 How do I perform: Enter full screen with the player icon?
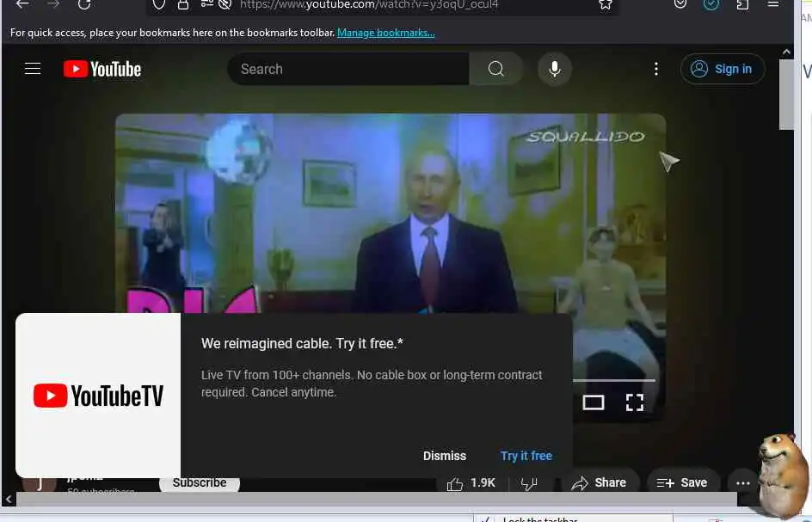coord(635,402)
